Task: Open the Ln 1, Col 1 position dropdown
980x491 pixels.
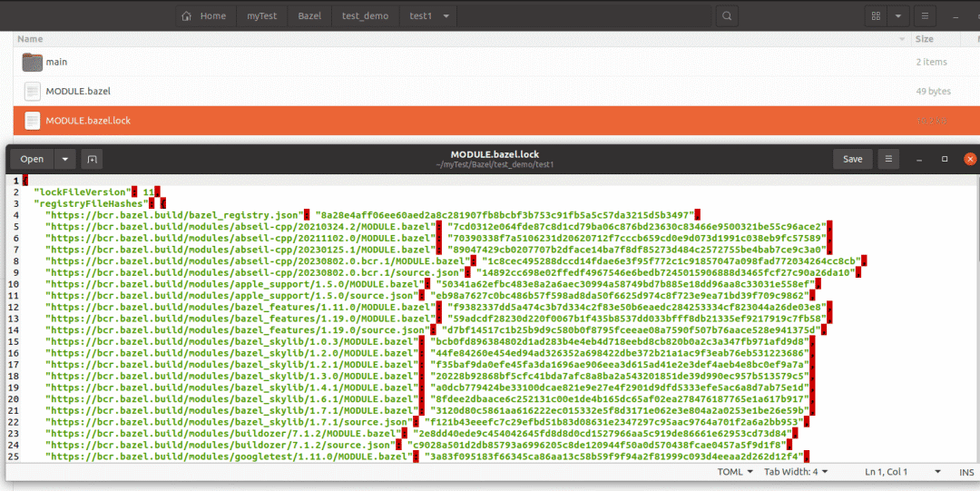Action: point(903,472)
